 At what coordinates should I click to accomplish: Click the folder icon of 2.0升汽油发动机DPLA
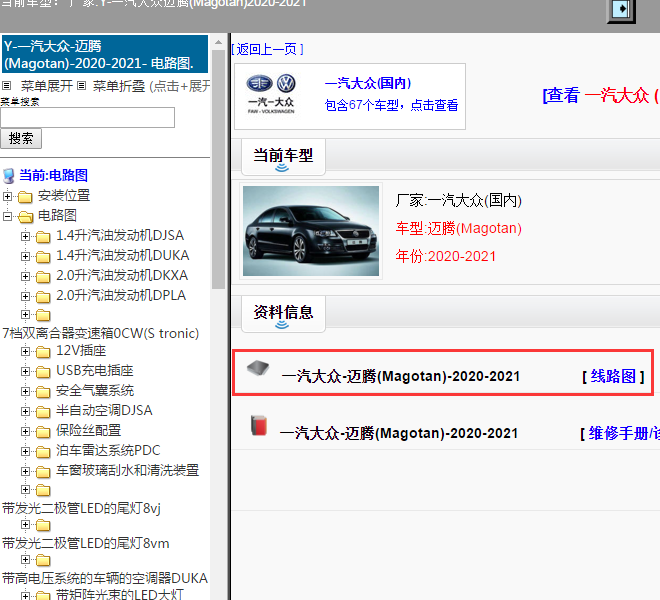click(x=43, y=297)
